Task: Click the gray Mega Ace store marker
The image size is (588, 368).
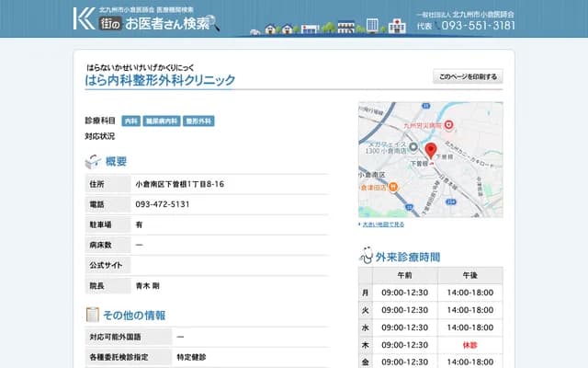Action: point(413,147)
